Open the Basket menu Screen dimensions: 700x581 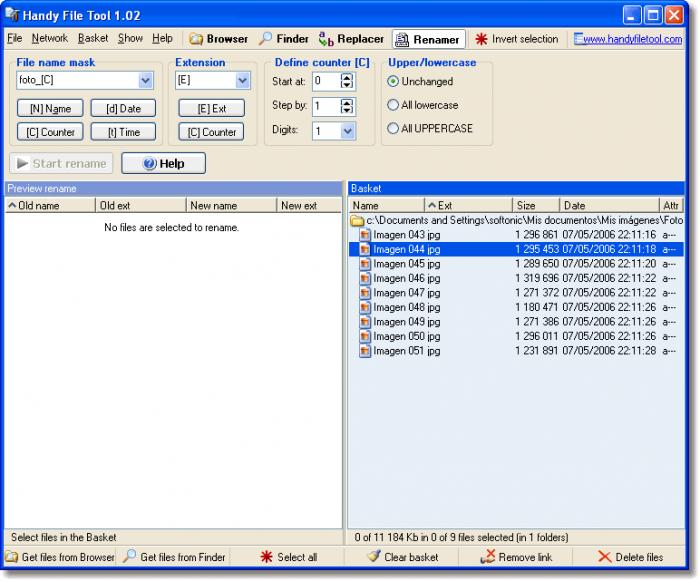93,38
